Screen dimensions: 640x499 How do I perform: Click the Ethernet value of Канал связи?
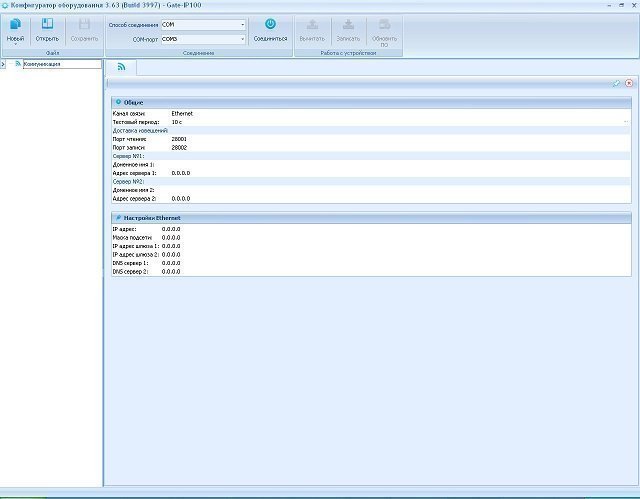182,113
